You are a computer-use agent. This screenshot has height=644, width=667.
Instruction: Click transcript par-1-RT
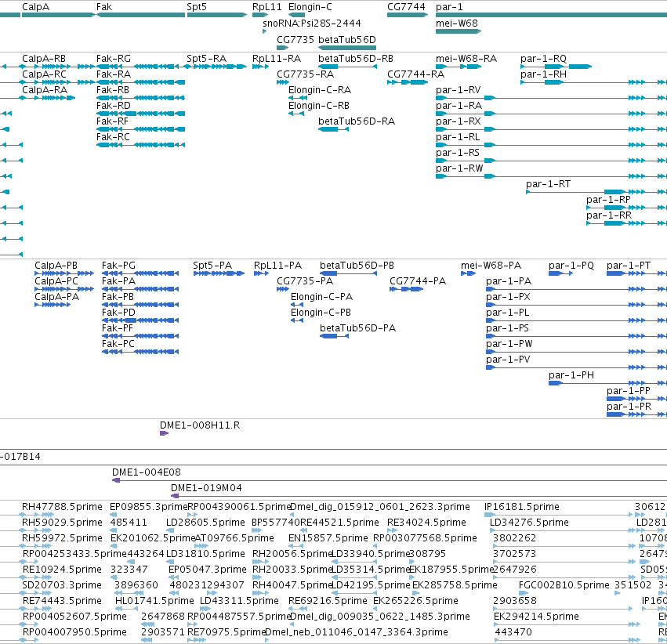click(596, 192)
